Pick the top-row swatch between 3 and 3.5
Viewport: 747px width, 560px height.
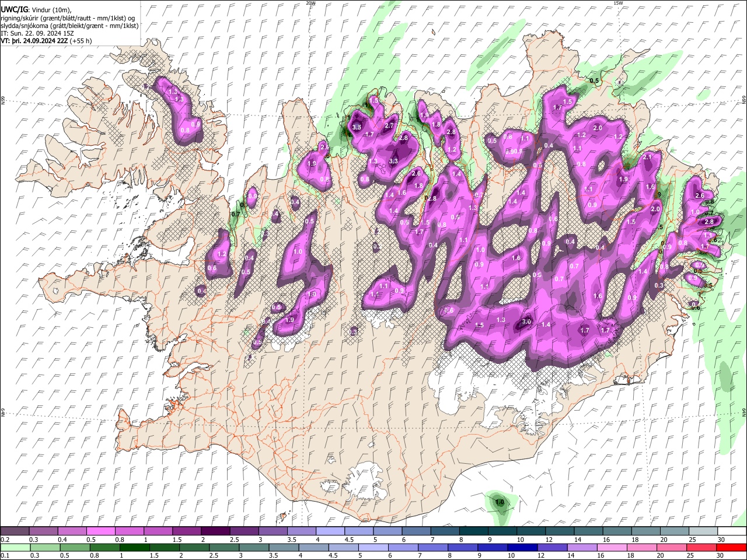[273, 531]
